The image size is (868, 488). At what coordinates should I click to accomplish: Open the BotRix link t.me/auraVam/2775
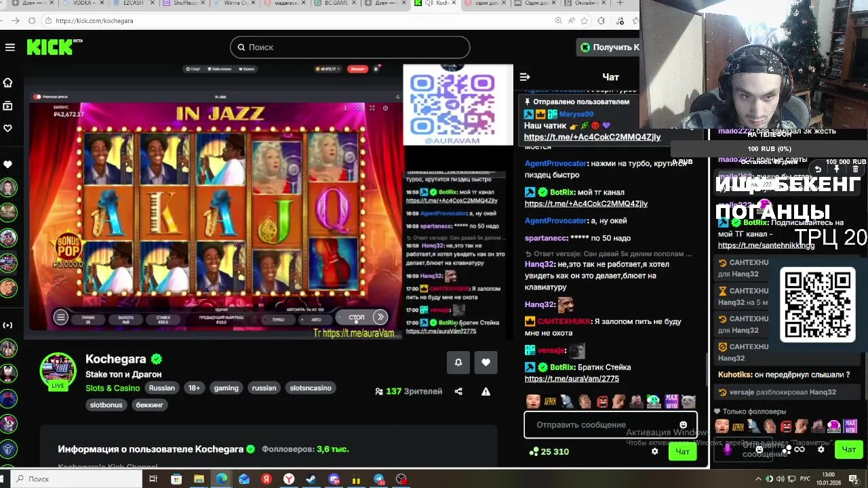click(x=572, y=379)
